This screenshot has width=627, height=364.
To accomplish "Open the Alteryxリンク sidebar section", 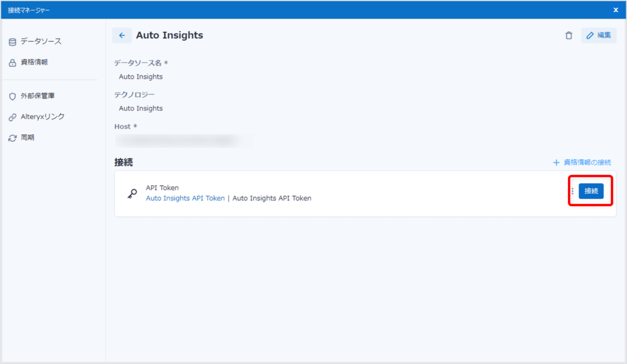I will tap(43, 117).
